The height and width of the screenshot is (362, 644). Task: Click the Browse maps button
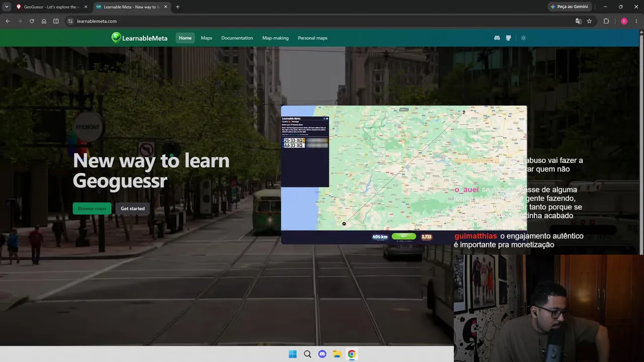tap(92, 209)
